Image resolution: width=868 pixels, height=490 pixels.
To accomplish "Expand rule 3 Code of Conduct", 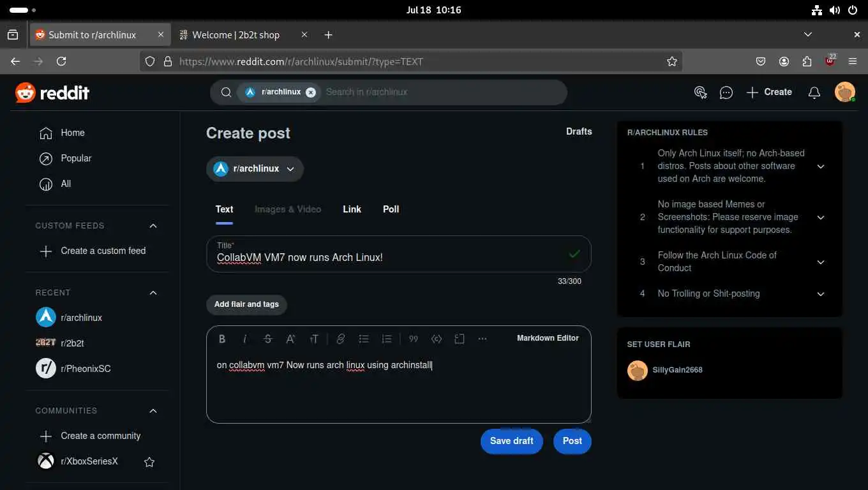I will (x=821, y=262).
